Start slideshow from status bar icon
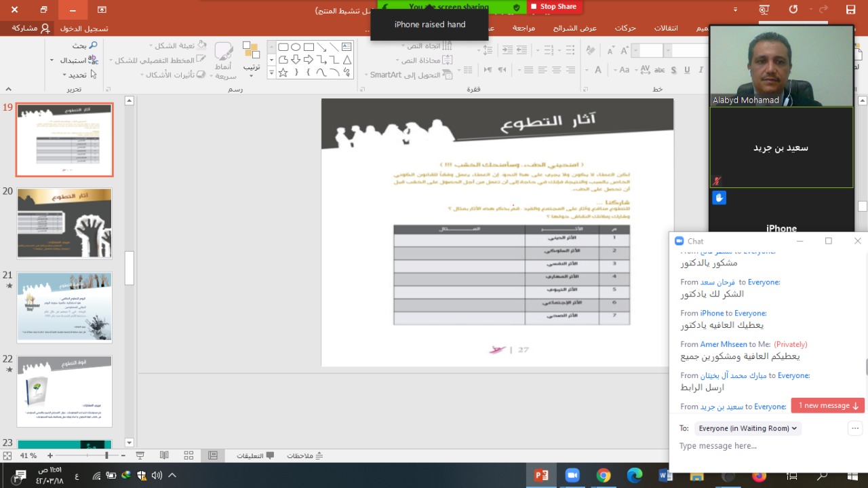Screen dimensions: 868x488 tap(140, 455)
